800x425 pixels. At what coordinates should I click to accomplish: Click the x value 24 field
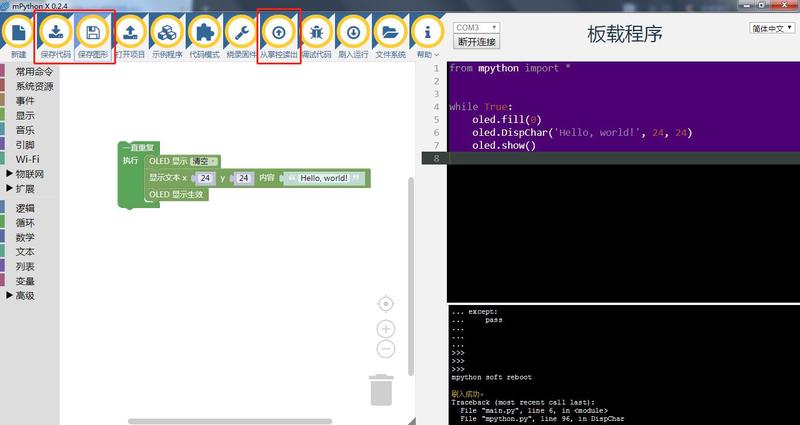pos(205,178)
